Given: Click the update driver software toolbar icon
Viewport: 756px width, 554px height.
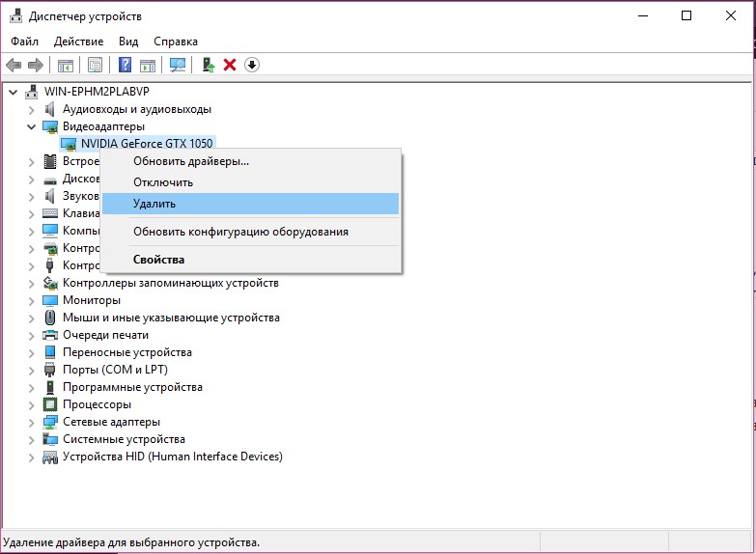Looking at the screenshot, I should [209, 65].
